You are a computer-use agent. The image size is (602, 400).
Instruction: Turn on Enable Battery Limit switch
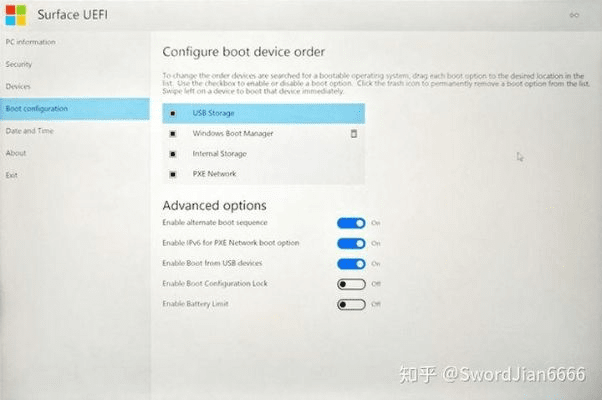tap(351, 304)
